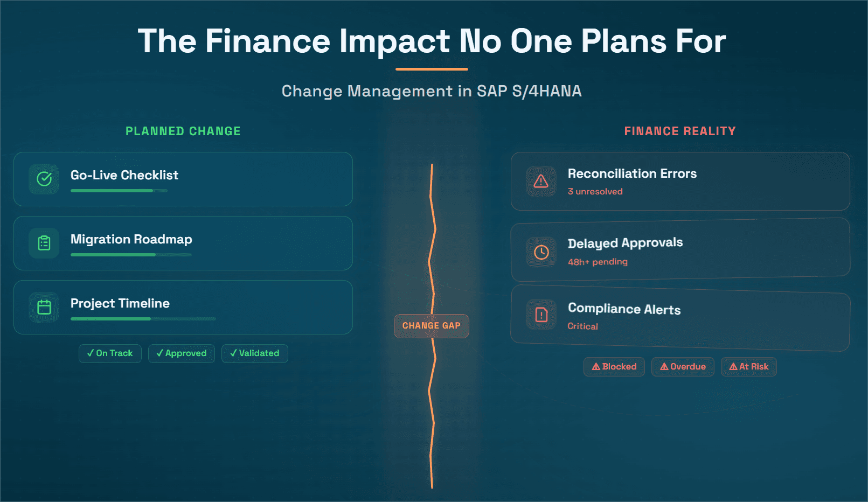Click the Go-Live Checklist checkmark icon
Image resolution: width=868 pixels, height=502 pixels.
coord(44,179)
